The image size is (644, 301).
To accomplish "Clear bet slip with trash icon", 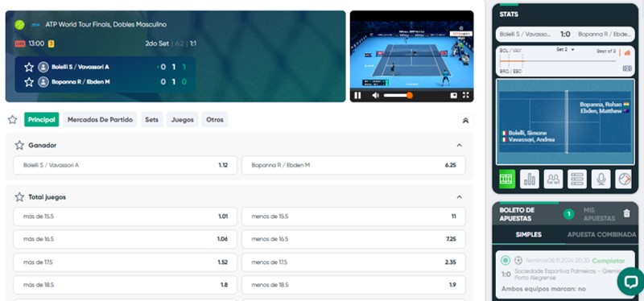I will pyautogui.click(x=626, y=213).
